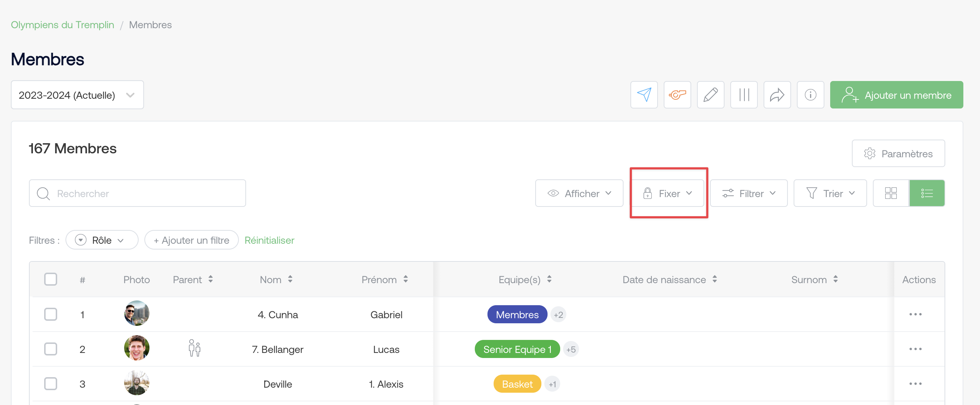Switch to grid view icon
980x405 pixels.
click(891, 193)
